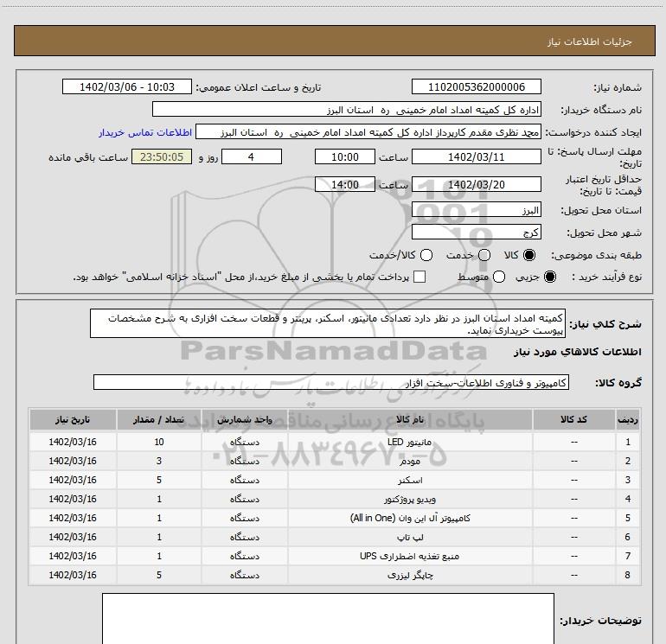Click the countdown timer 23:50:05

click(162, 157)
